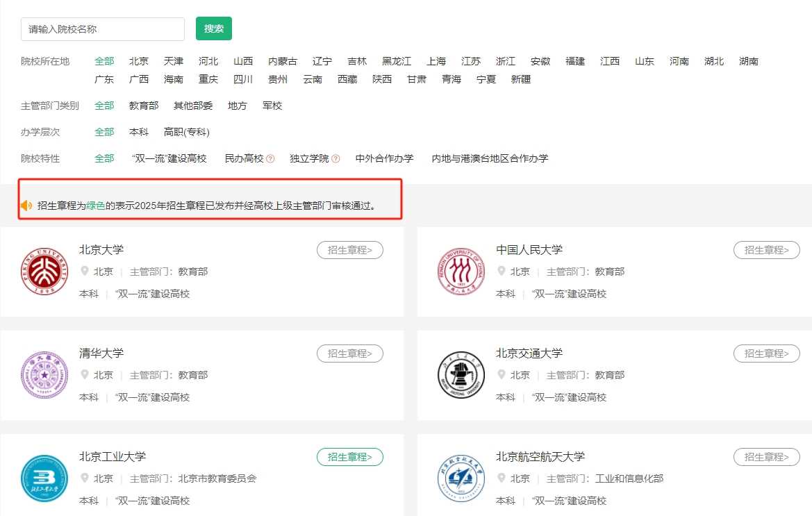Click the Beijing Jiaotong University logo

click(x=461, y=375)
